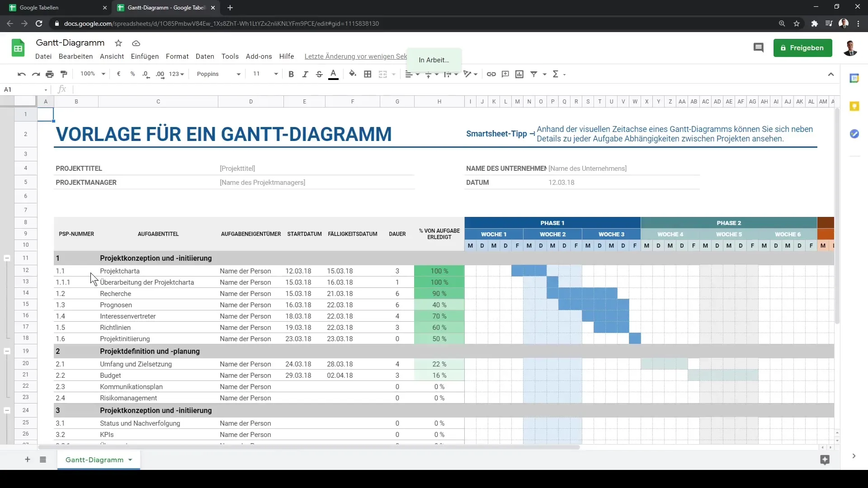
Task: Show the all sheets list
Action: point(43,460)
